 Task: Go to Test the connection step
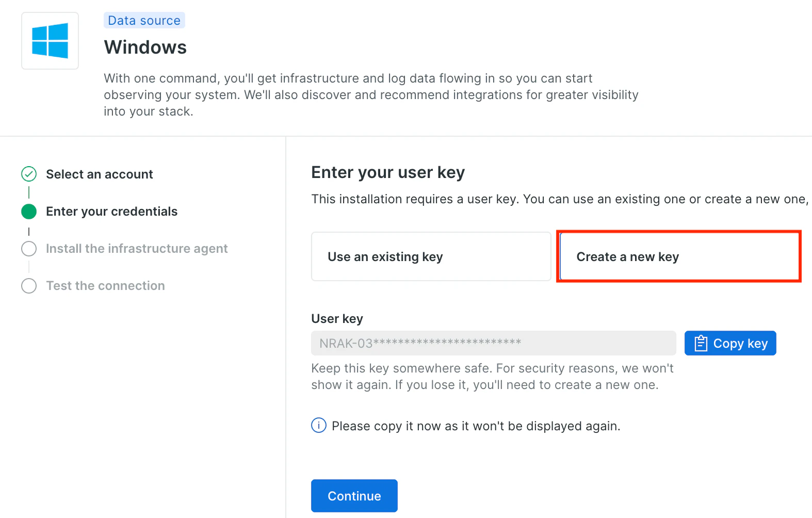point(105,286)
